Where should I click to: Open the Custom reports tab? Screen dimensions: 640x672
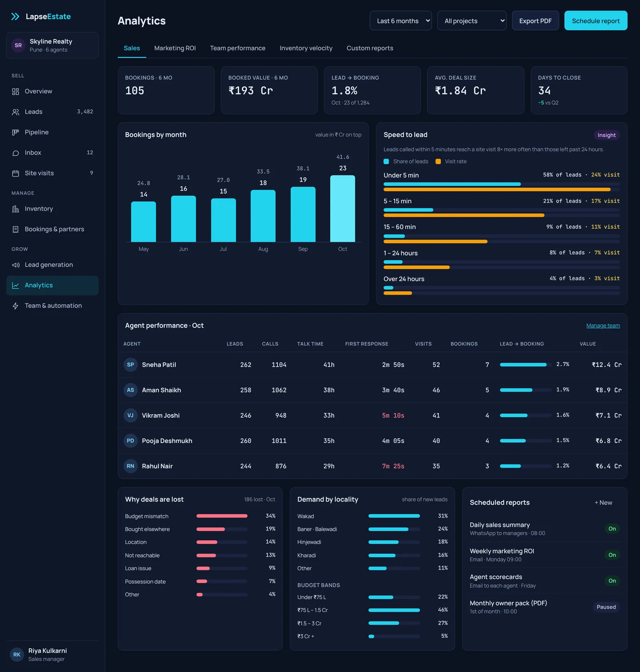tap(370, 48)
